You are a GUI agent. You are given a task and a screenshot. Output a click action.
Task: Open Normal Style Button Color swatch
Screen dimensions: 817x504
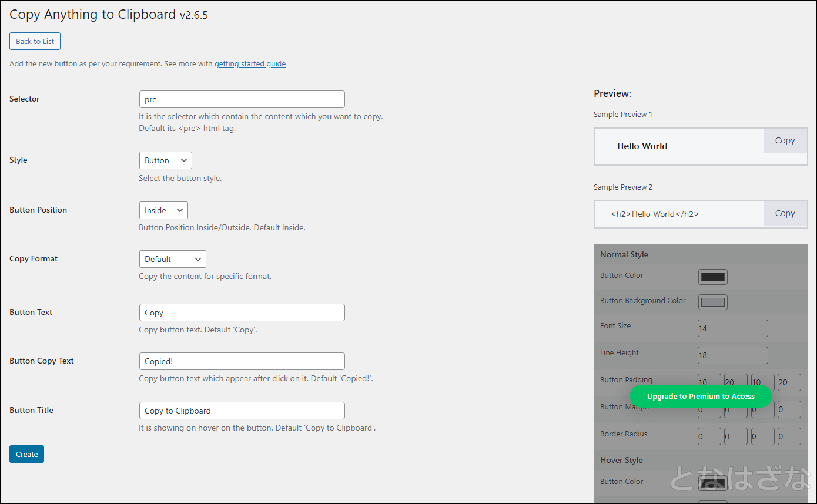[x=712, y=277]
